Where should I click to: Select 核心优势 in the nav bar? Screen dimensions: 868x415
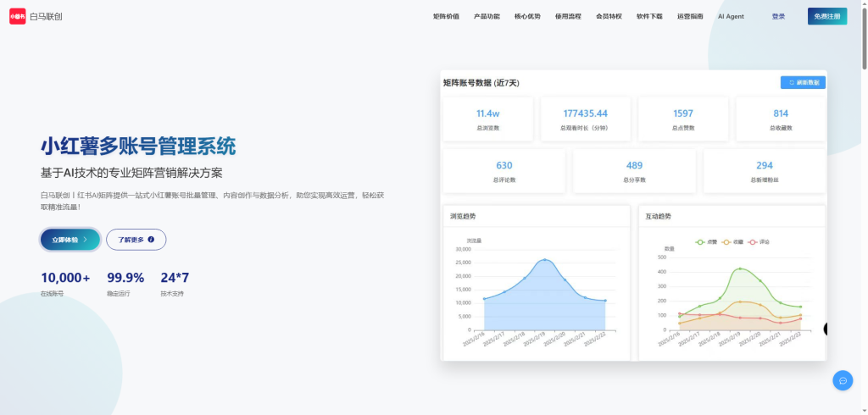[x=527, y=17]
